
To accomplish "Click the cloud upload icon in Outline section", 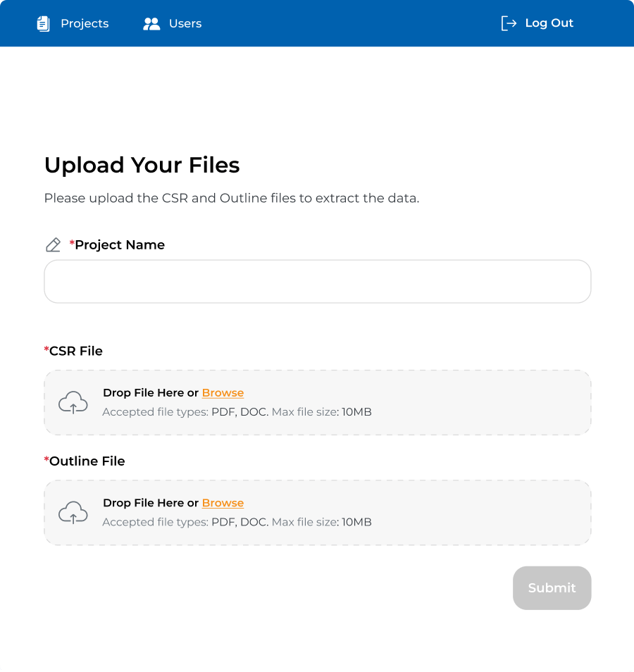I will 73,513.
